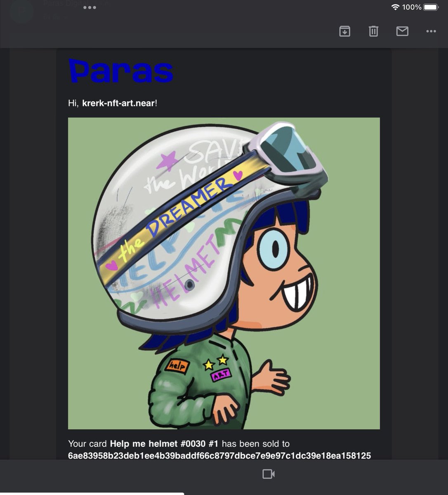Open the more options menu in email toolbar

[431, 31]
